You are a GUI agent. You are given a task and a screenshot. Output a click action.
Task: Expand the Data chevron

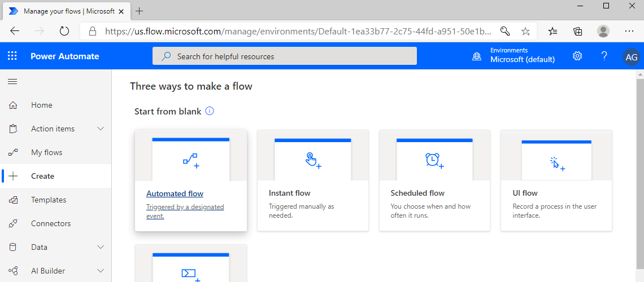pos(101,247)
